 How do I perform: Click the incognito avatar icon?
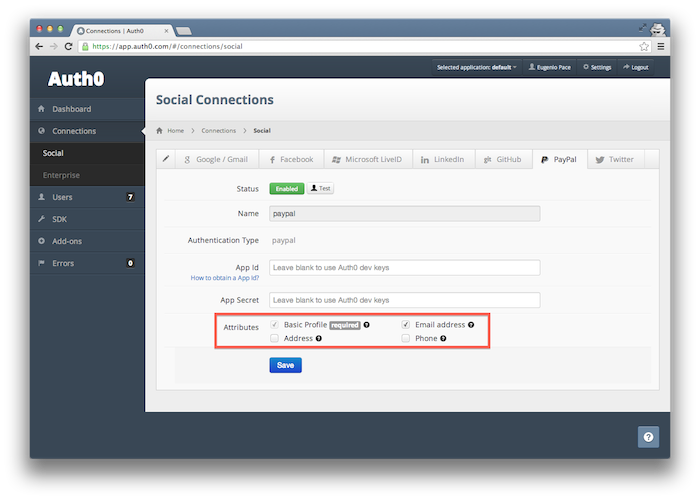coord(658,29)
